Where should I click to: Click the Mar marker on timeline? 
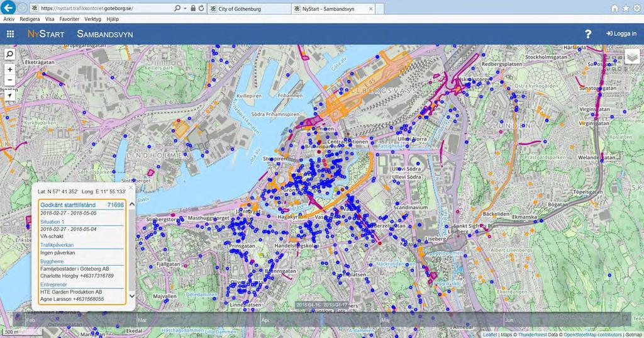pos(142,320)
